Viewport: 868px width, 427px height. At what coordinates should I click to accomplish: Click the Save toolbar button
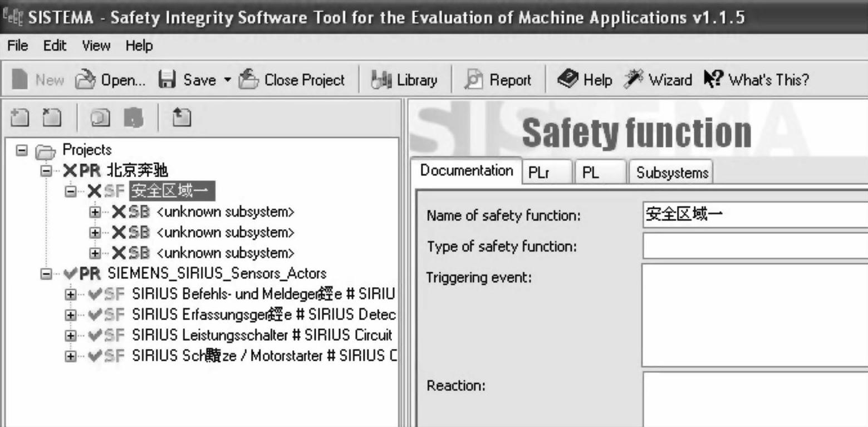tap(187, 80)
